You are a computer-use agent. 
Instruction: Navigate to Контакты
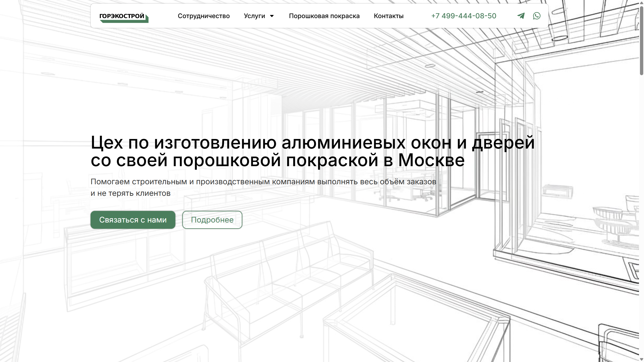[x=388, y=16]
